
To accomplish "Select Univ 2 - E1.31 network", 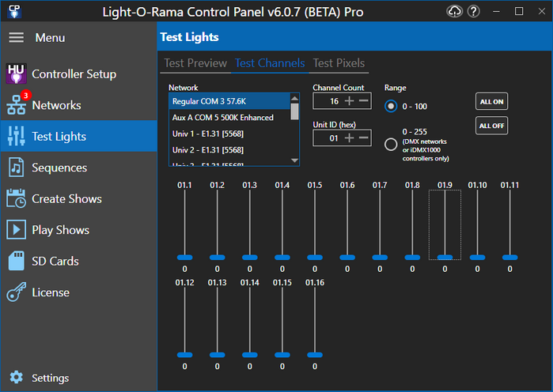I will [x=229, y=150].
